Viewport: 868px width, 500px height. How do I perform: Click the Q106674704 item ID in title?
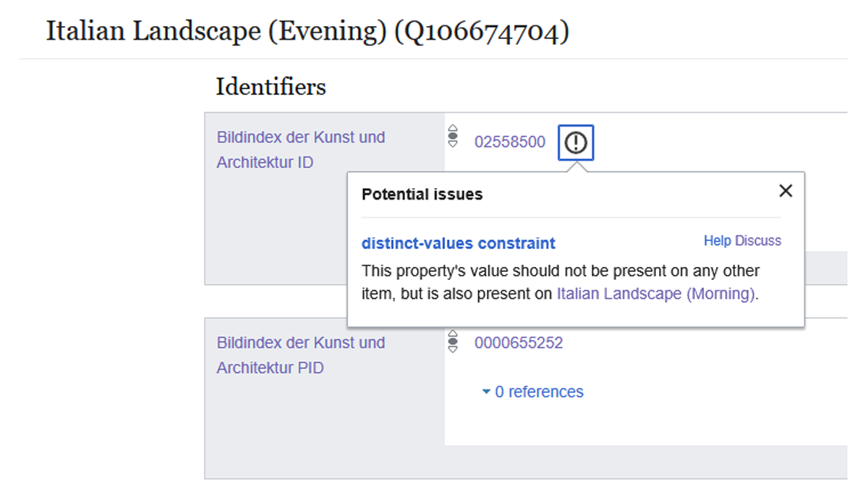tap(481, 32)
